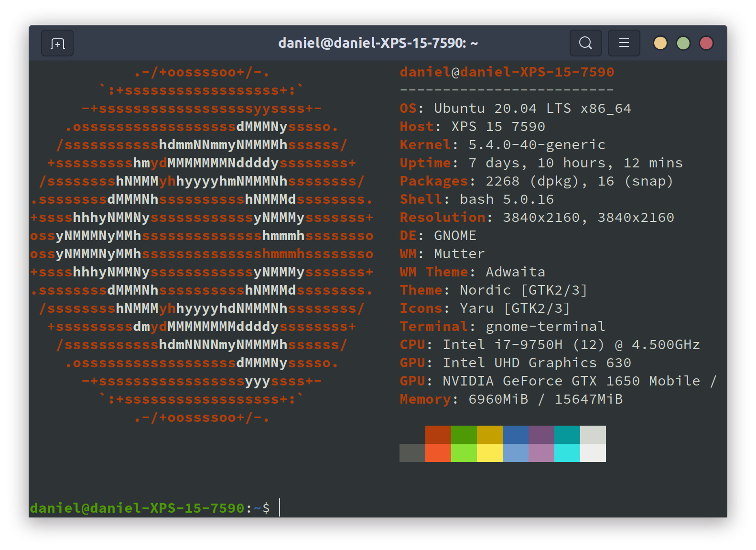Screen dimensions: 756x550
Task: Click the teal color block
Action: (x=567, y=435)
